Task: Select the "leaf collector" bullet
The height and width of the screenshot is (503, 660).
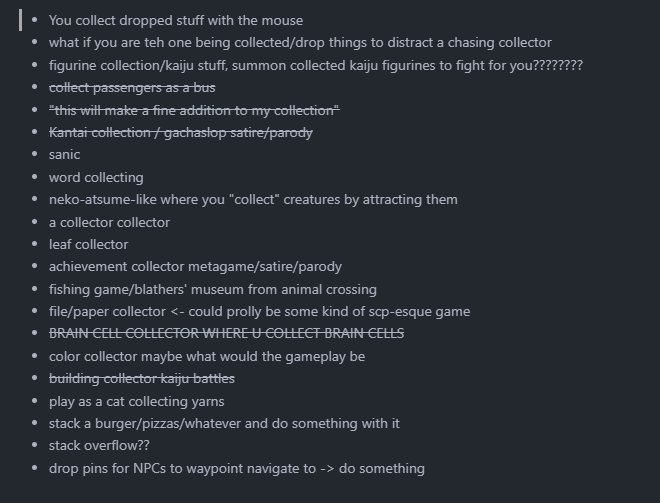Action: [88, 244]
